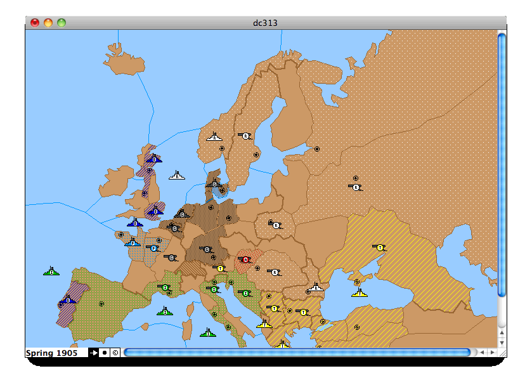
Task: Click the red Austrian army unit
Action: pyautogui.click(x=245, y=259)
